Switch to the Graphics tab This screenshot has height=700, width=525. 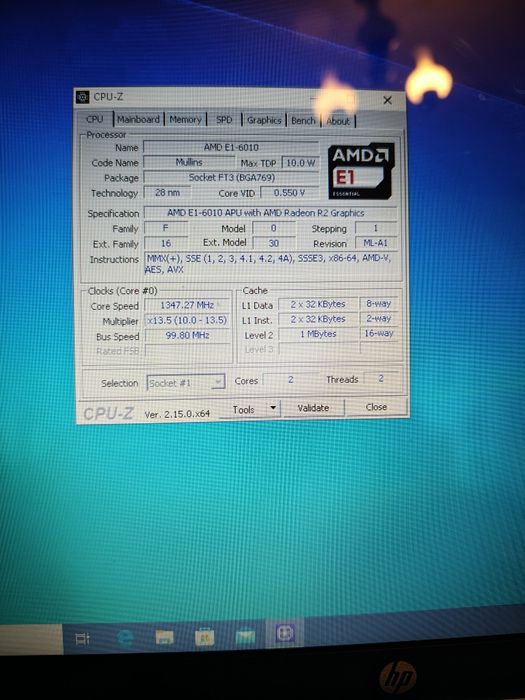[x=264, y=120]
